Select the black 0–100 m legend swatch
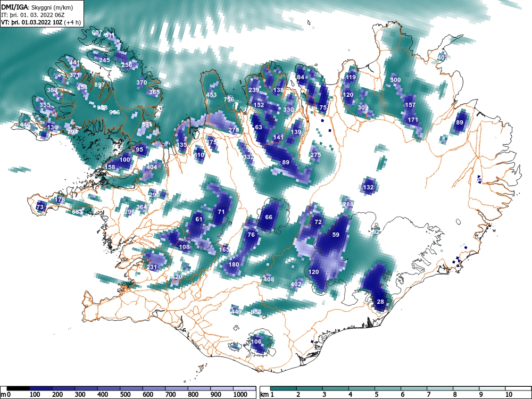Screen dimensions: 532x399 coord(18,388)
